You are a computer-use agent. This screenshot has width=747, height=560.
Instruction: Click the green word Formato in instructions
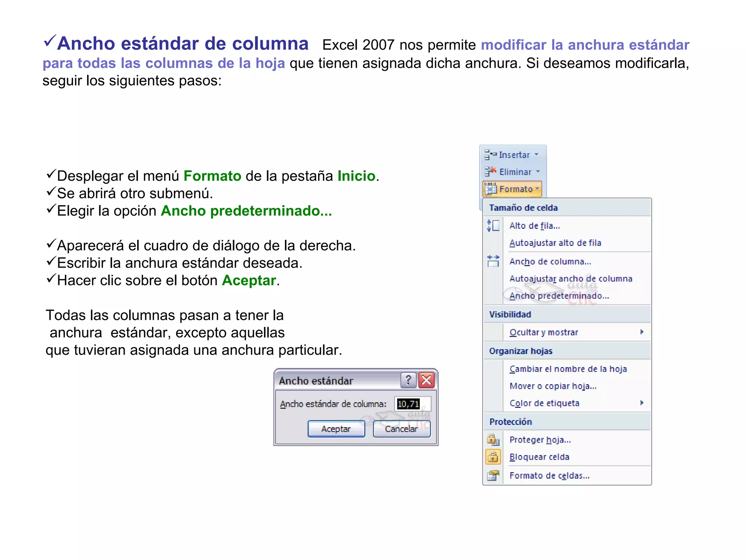pos(212,176)
